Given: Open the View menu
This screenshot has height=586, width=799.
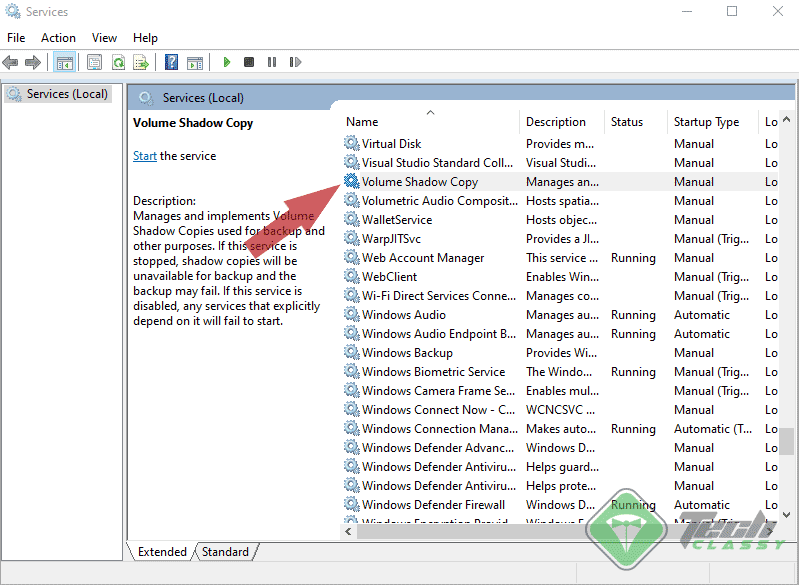Looking at the screenshot, I should pyautogui.click(x=104, y=38).
